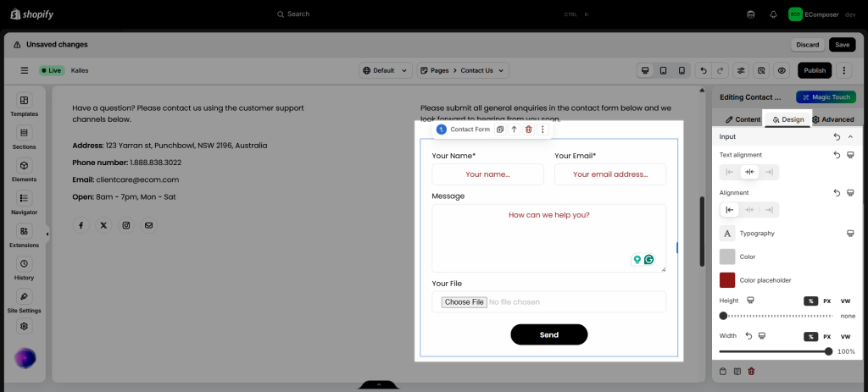Delete the Contact Form element via trash icon
The width and height of the screenshot is (868, 392).
[528, 130]
